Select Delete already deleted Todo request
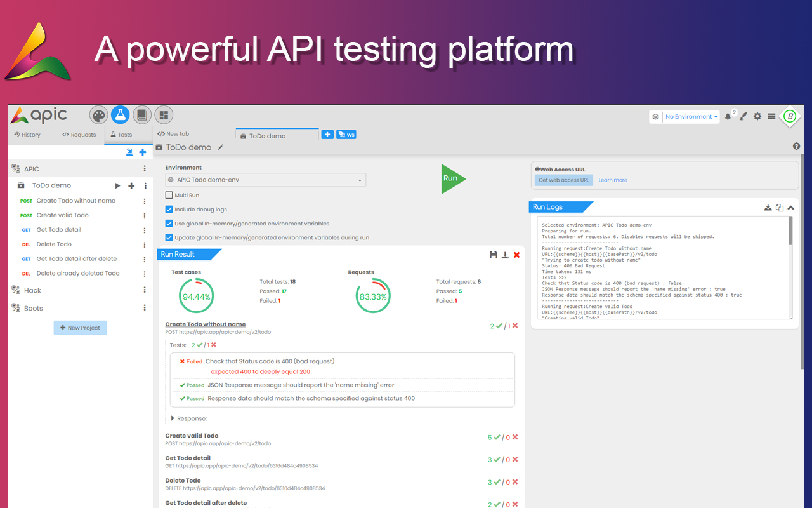 78,274
